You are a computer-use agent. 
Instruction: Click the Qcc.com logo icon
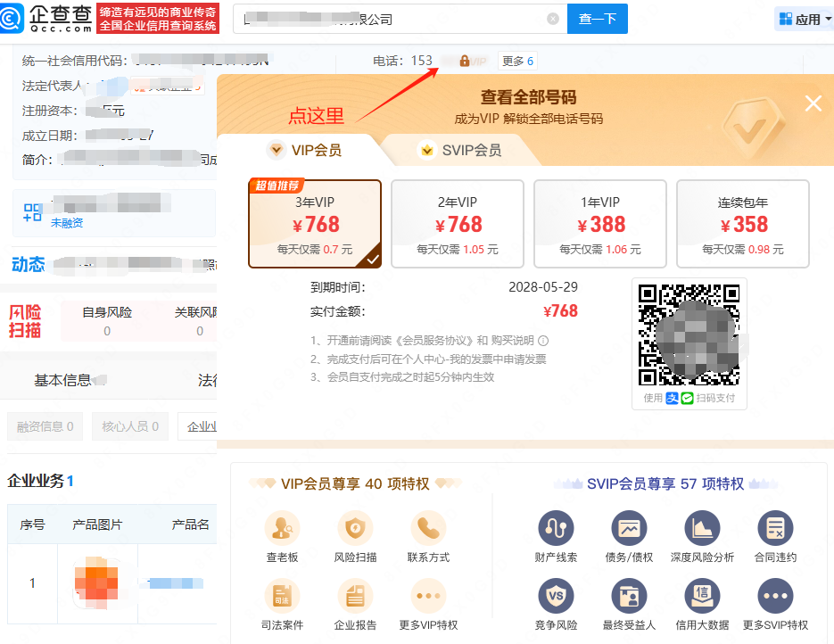point(12,18)
